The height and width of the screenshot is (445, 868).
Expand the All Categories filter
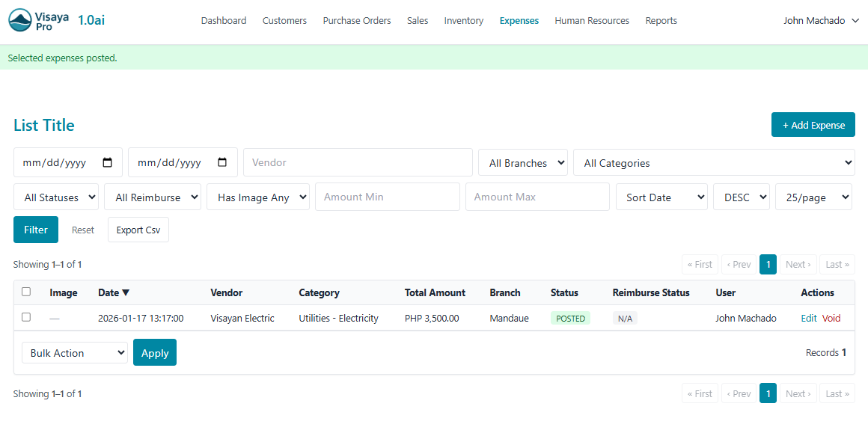click(713, 163)
